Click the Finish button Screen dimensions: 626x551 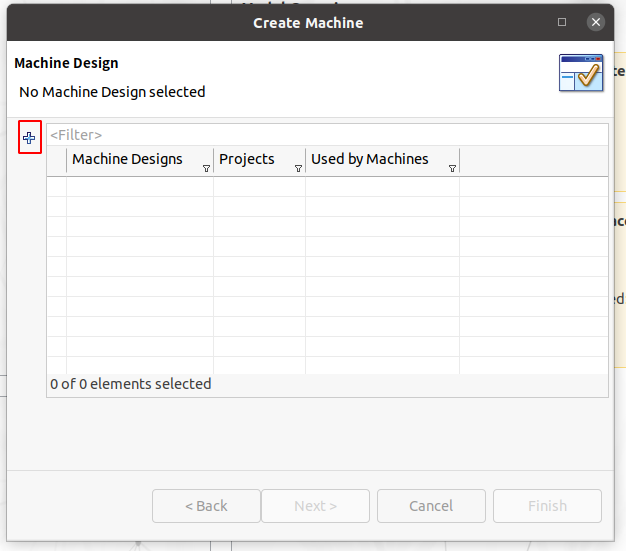547,506
